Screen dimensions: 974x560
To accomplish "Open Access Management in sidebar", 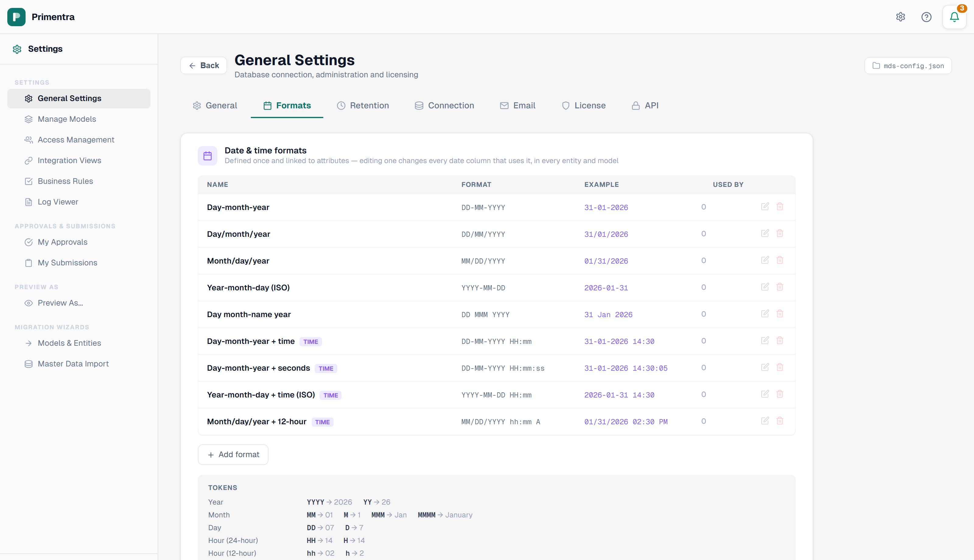I will [x=79, y=140].
